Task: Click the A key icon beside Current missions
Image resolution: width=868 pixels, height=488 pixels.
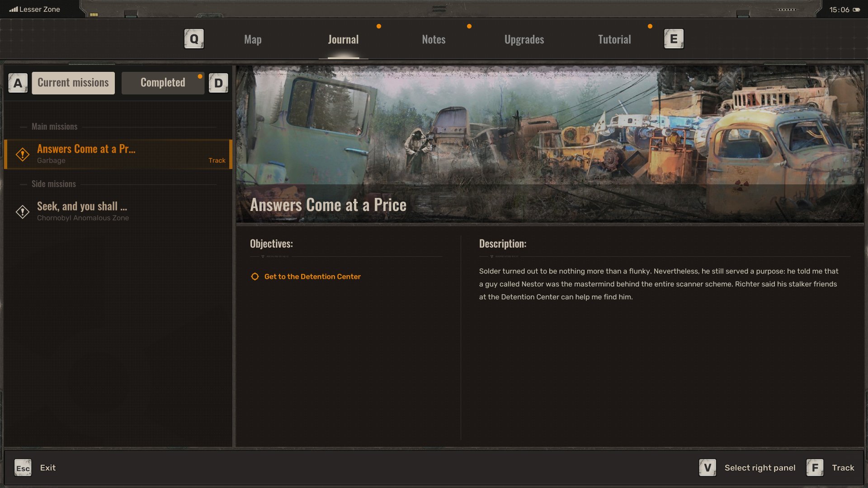Action: pos(18,83)
